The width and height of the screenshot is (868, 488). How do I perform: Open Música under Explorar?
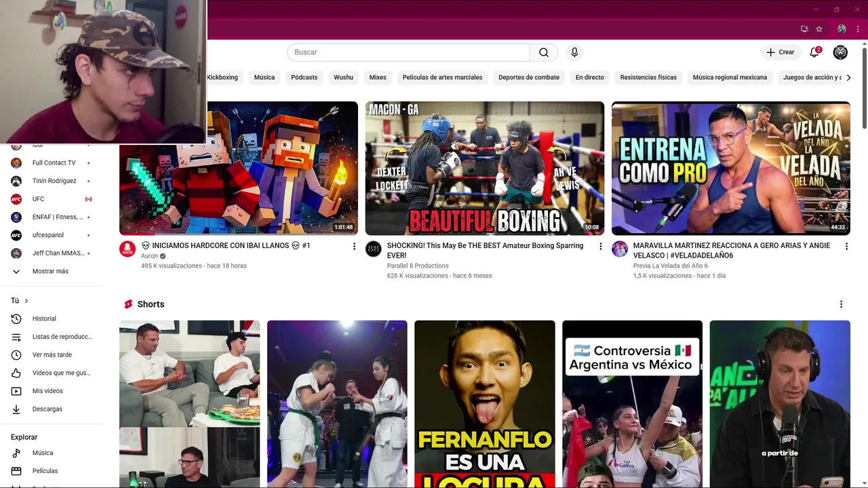tap(52, 453)
